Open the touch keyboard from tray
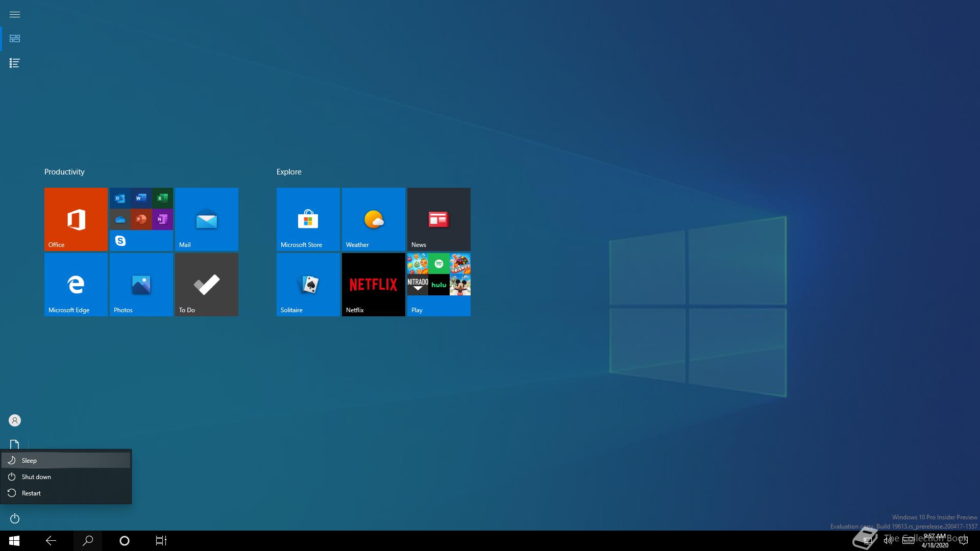 [908, 541]
